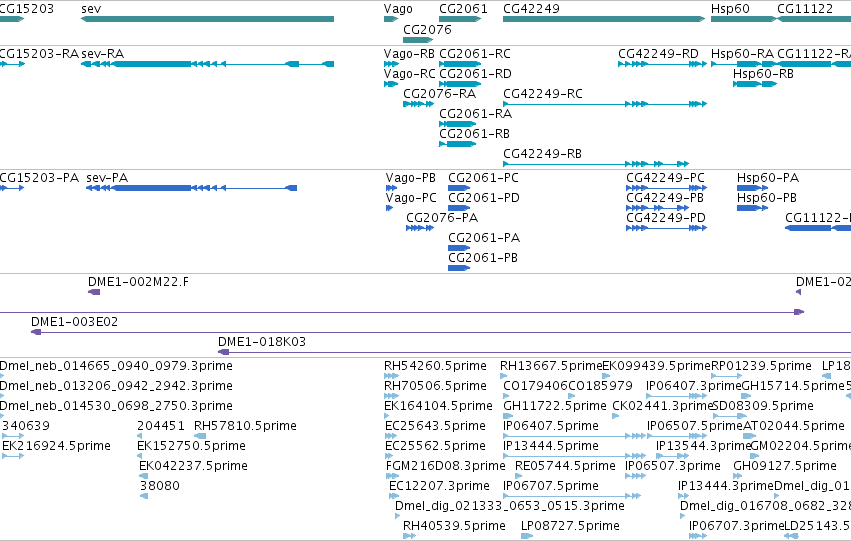Click the Vago gene label

click(x=398, y=9)
